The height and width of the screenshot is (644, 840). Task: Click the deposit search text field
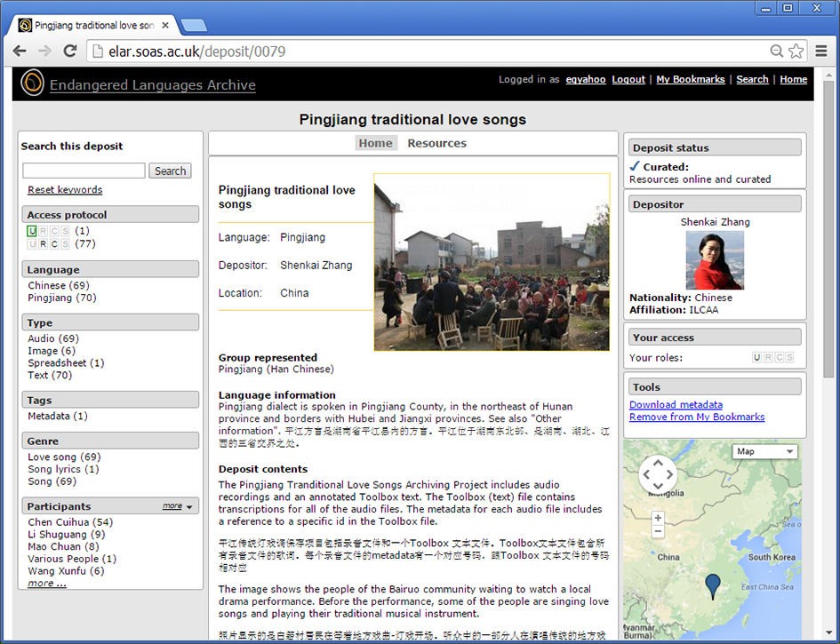84,171
